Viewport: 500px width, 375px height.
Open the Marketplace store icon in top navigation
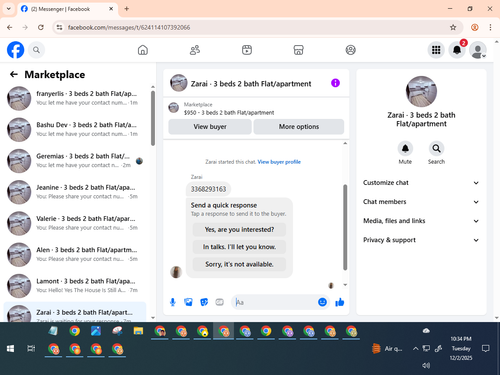298,50
